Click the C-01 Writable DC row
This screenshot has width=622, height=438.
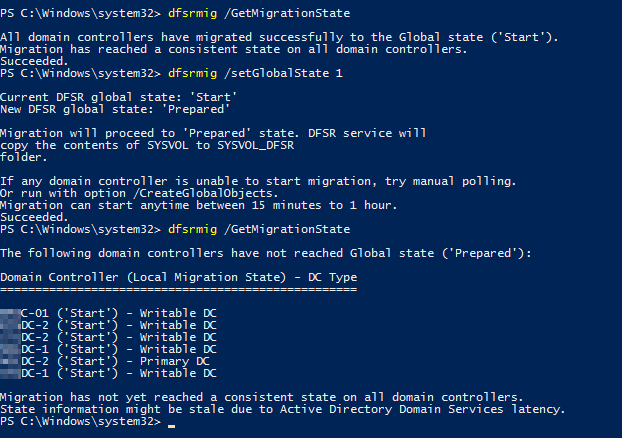(x=108, y=313)
